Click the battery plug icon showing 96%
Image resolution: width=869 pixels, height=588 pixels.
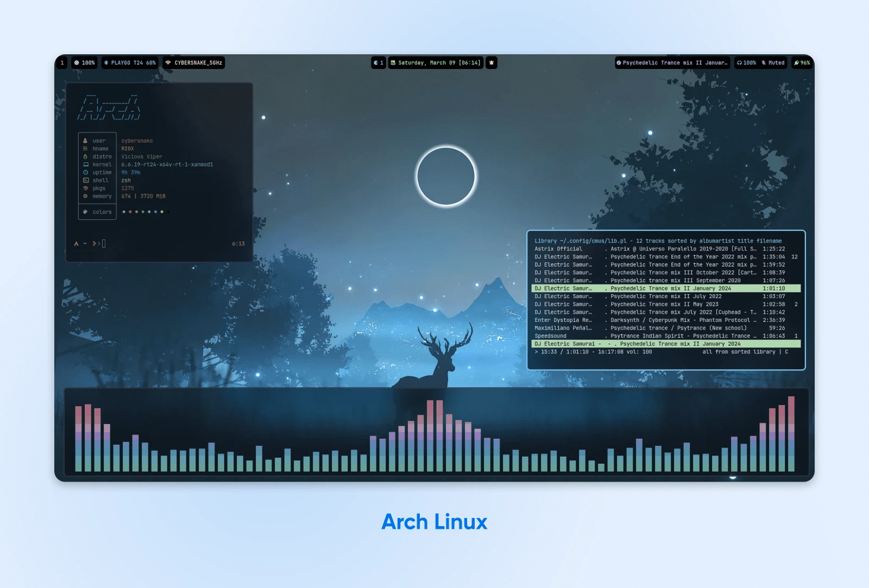pos(796,63)
